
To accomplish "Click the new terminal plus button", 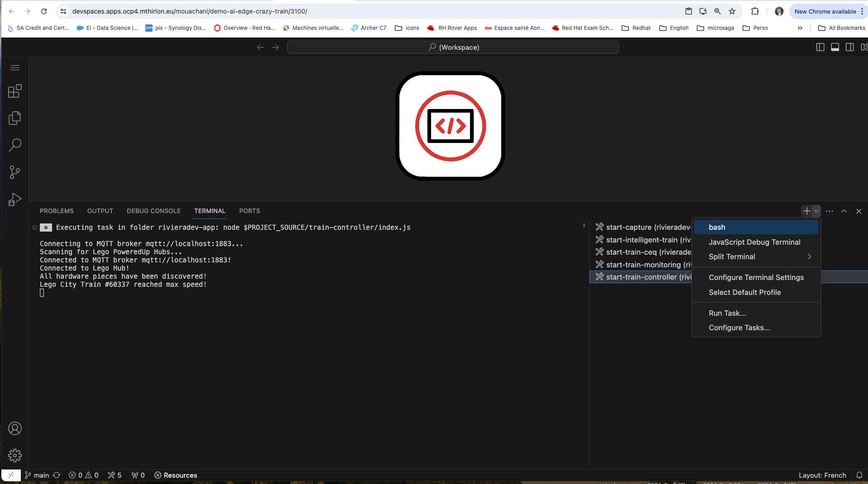I will tap(806, 211).
